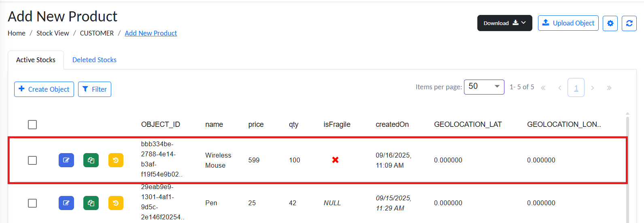Refresh the table using the refresh icon
Image resolution: width=644 pixels, height=223 pixels.
[x=629, y=23]
